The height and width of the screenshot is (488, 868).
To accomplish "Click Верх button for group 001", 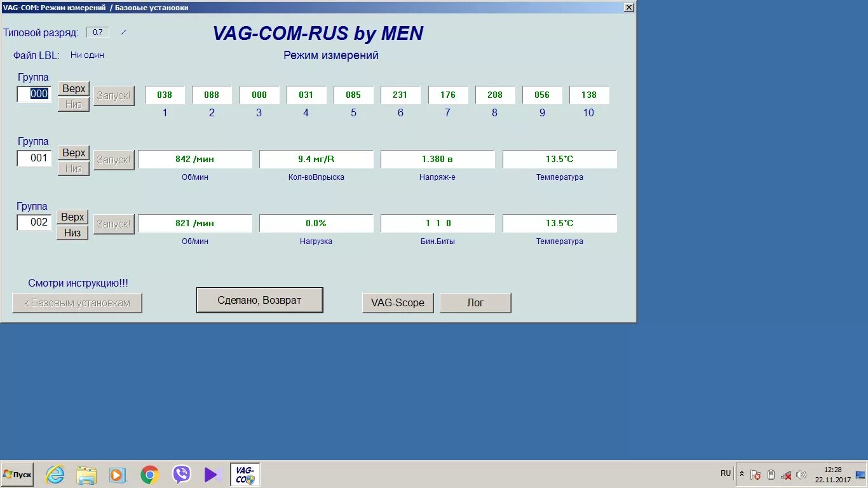I will pyautogui.click(x=74, y=153).
